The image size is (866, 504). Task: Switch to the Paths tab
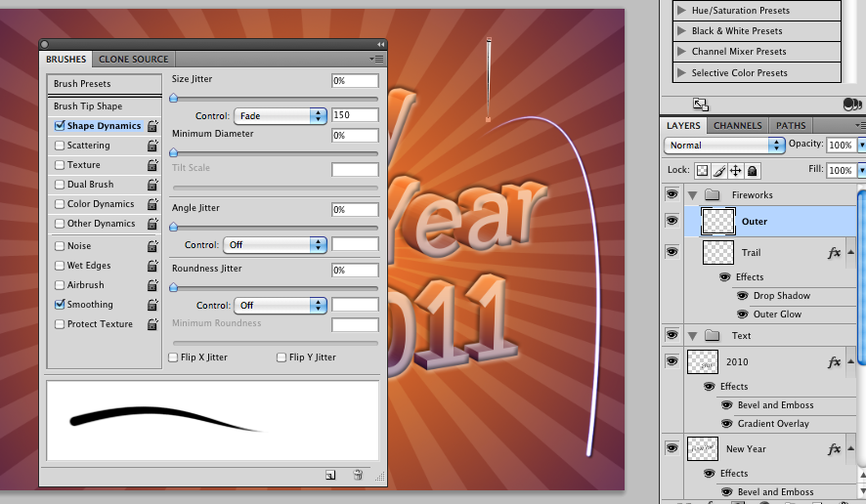point(791,126)
